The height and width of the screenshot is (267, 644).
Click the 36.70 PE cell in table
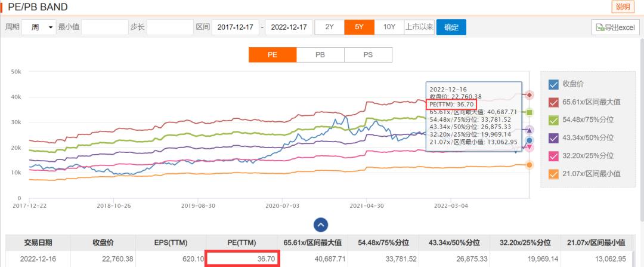coord(242,259)
